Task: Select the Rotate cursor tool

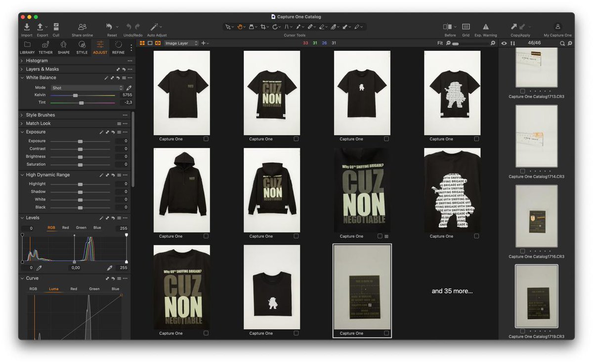Action: (x=275, y=27)
